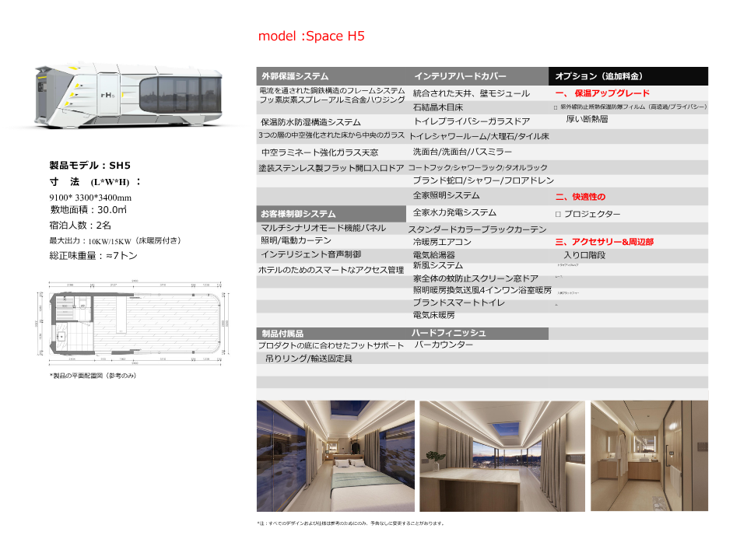This screenshot has height=560, width=747.
Task: Click the red 二、快適性の heading
Action: [x=580, y=197]
